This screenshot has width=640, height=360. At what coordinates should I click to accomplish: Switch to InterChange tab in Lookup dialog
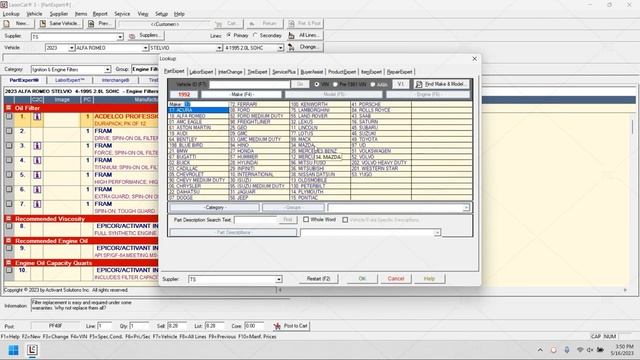coord(230,72)
